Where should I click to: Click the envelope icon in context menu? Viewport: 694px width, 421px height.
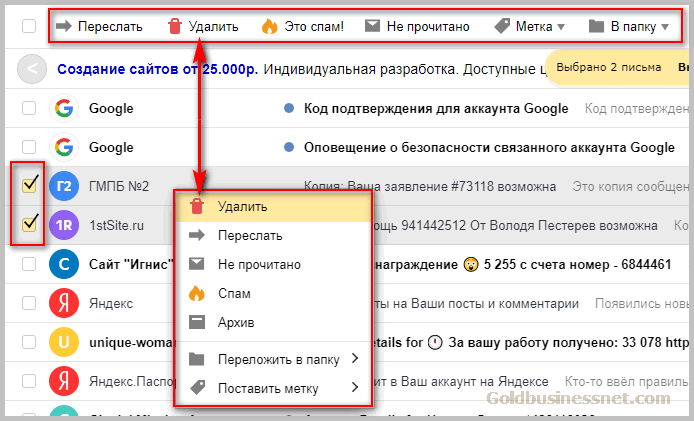point(197,264)
